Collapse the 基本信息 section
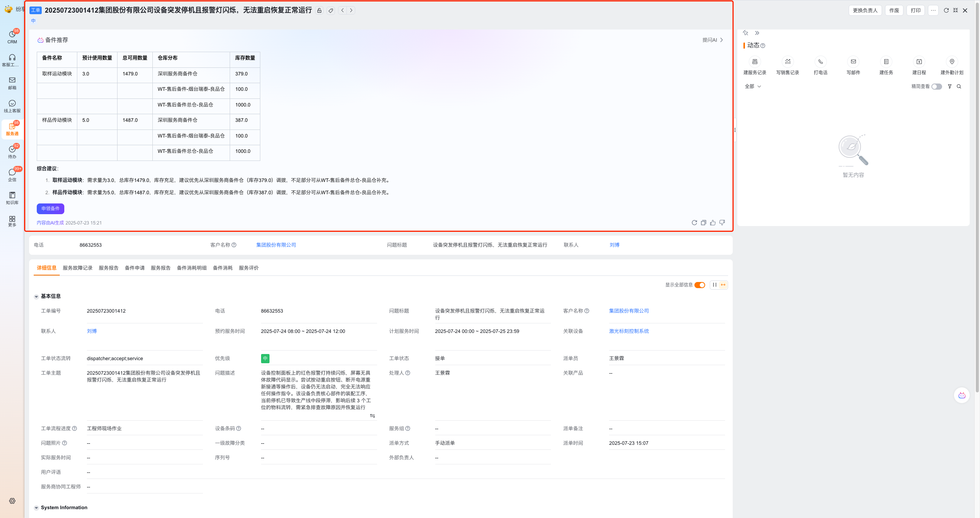Screen dimensions: 980x518 click(36, 297)
